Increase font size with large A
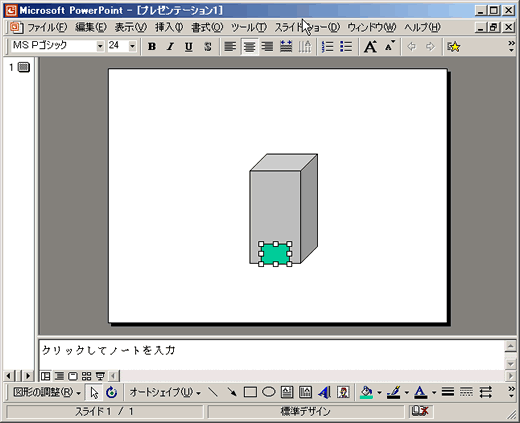520x423 pixels. (x=370, y=47)
